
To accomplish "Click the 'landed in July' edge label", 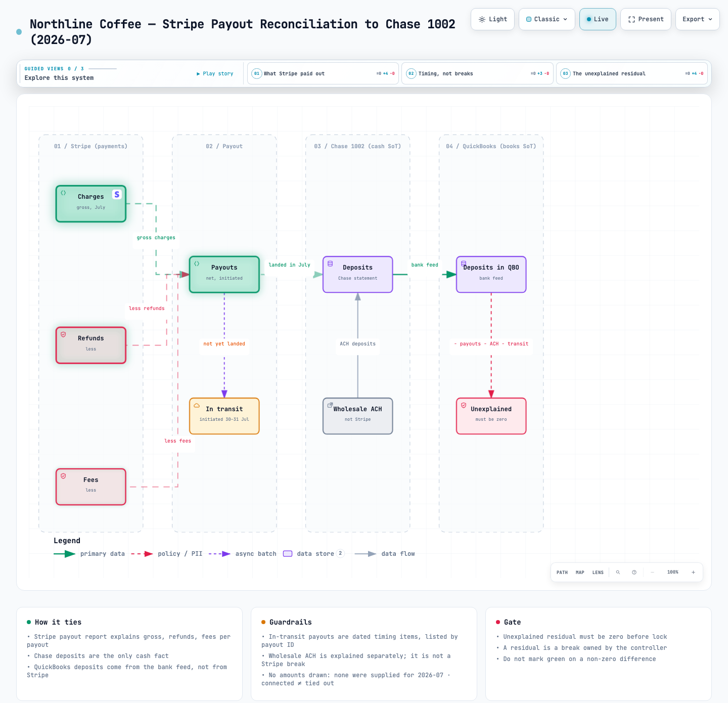I will (290, 265).
